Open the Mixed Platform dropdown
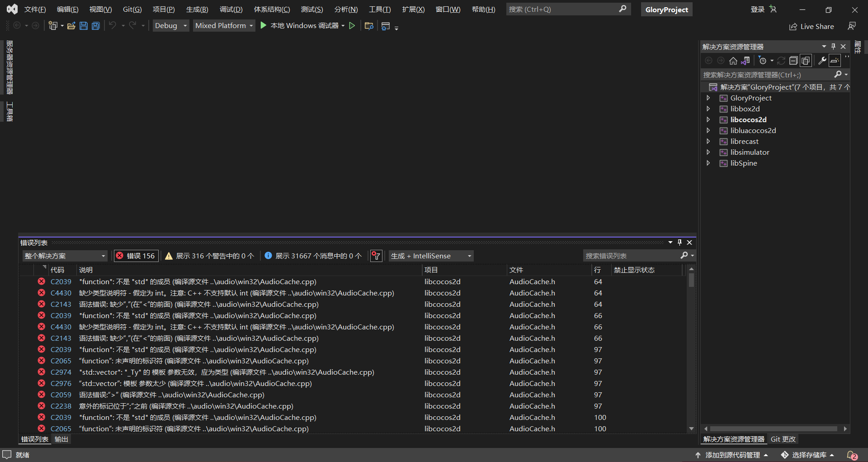The image size is (868, 462). (224, 25)
